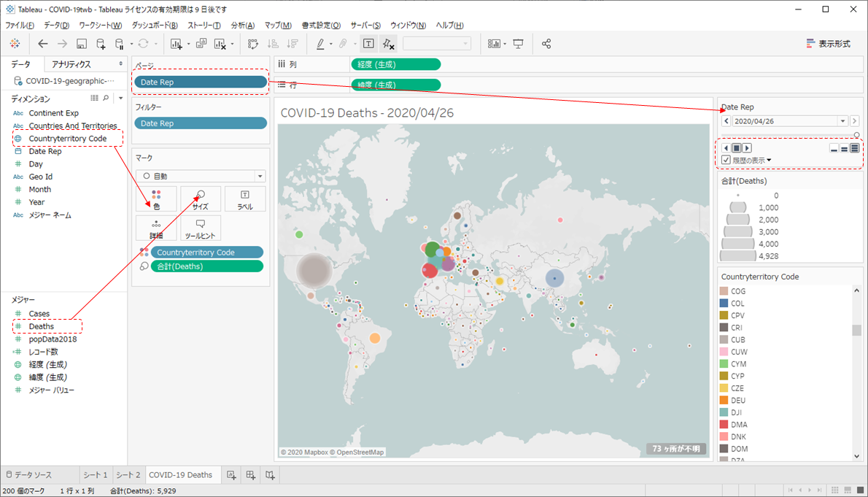Open the Date Rep page date dropdown
The height and width of the screenshot is (497, 868).
coord(842,121)
